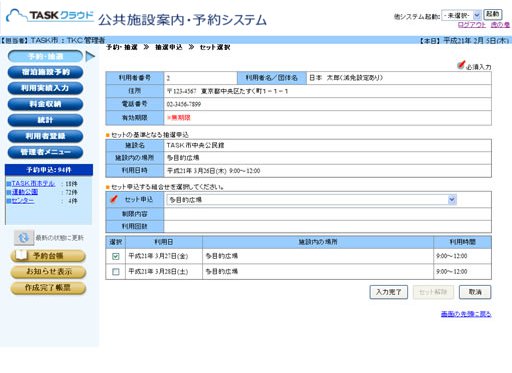
Task: Click the 利用日 column header
Action: tap(164, 242)
